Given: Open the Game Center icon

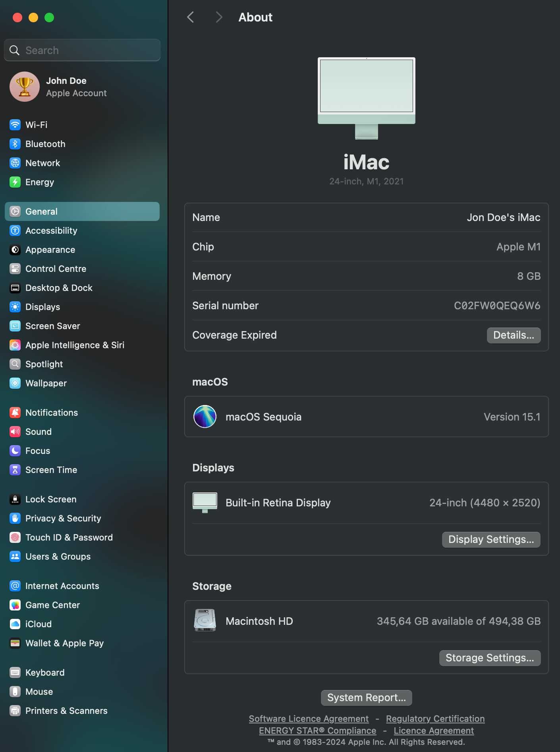Looking at the screenshot, I should (15, 605).
